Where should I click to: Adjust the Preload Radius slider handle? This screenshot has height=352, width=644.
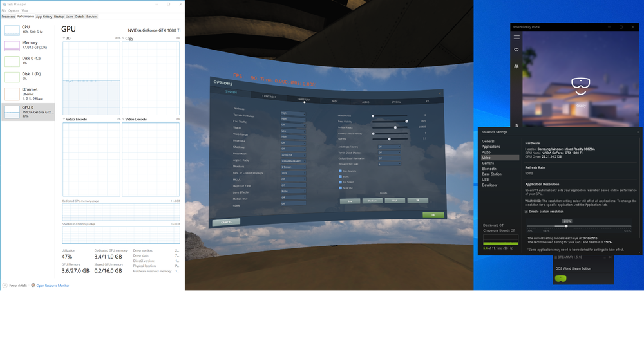[x=395, y=127]
